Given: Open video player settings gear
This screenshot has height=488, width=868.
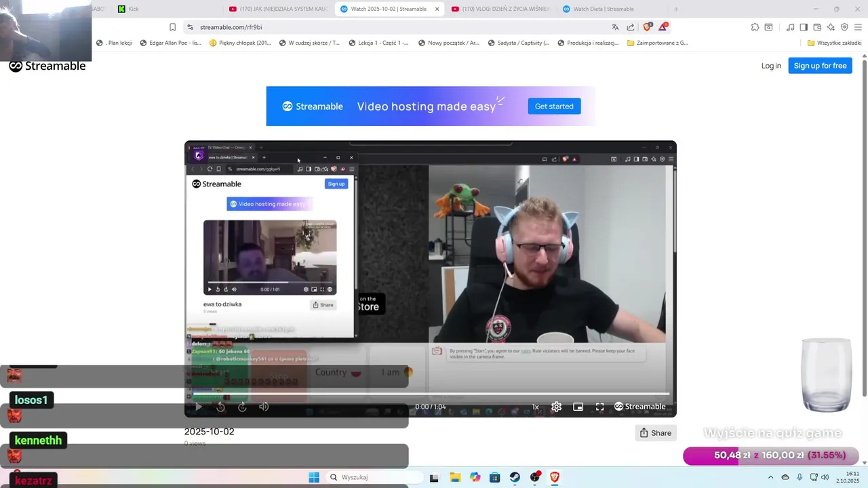Looking at the screenshot, I should pos(556,407).
